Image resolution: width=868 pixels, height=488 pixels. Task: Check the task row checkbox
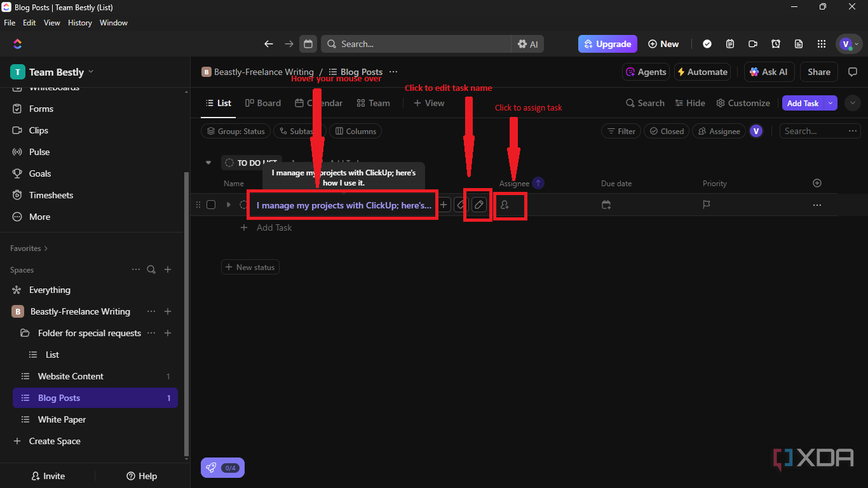tap(211, 205)
